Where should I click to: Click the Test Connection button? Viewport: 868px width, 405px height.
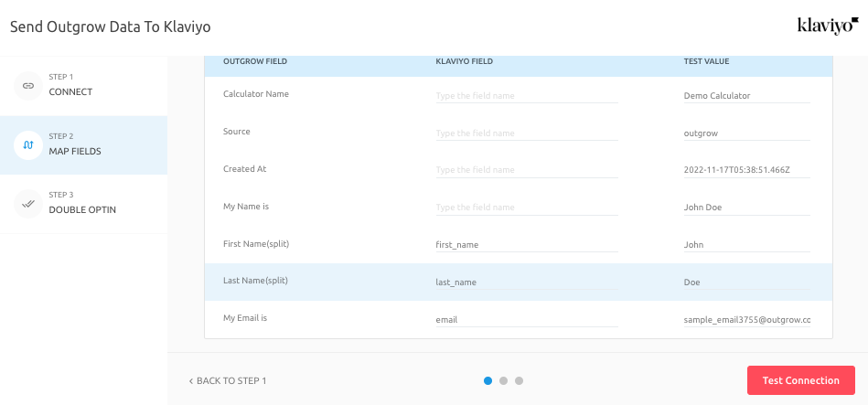[x=801, y=380]
